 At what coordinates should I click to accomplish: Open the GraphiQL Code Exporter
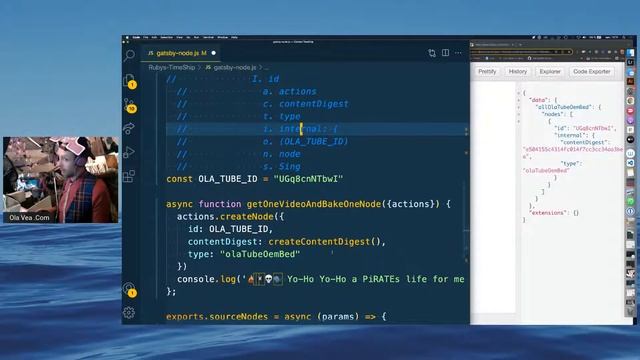click(591, 71)
